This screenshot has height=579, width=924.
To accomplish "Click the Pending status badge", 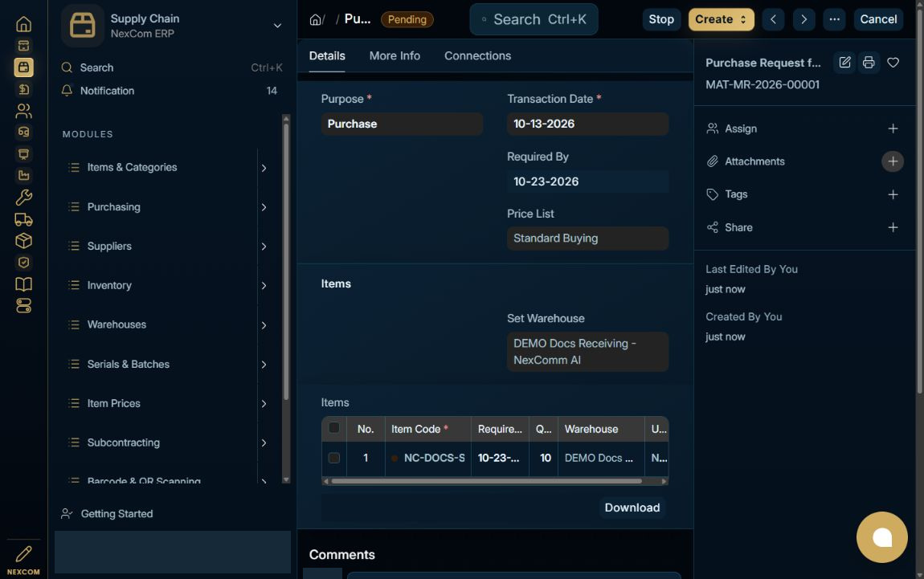I will [x=407, y=19].
